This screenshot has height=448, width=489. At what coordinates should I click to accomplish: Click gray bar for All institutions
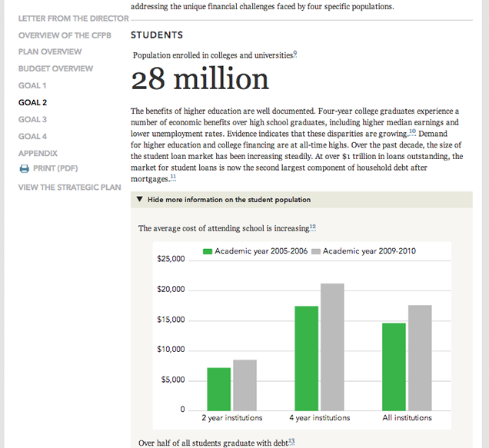(x=420, y=358)
